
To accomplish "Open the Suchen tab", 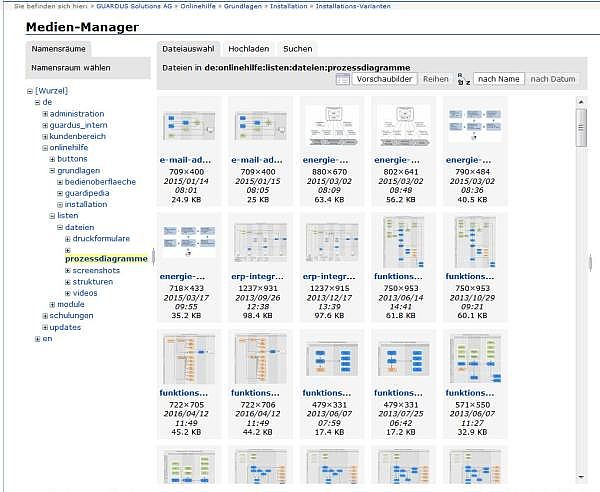I will (297, 48).
